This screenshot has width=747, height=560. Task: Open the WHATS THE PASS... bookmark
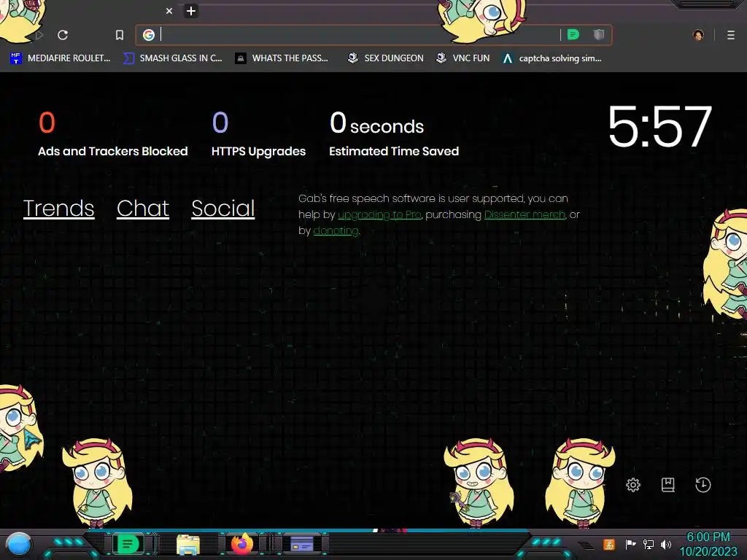coord(282,58)
